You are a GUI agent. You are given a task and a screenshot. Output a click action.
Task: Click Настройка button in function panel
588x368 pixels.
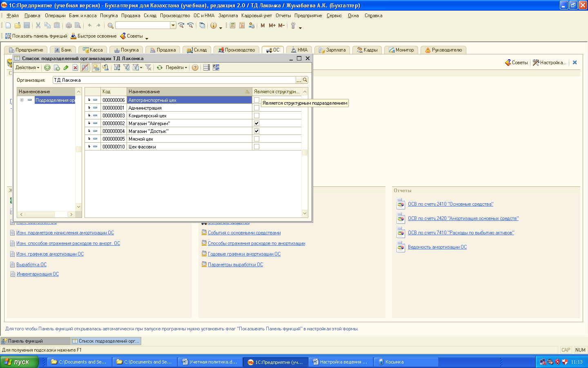pos(550,63)
